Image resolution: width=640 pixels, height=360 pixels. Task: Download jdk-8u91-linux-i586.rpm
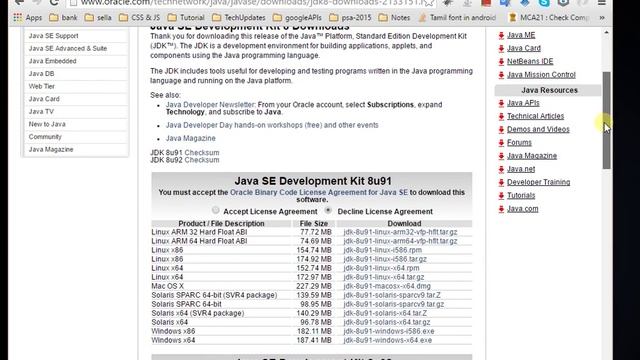click(382, 250)
